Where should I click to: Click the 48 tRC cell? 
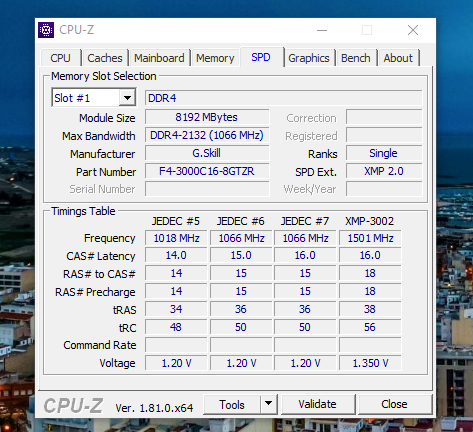176,327
